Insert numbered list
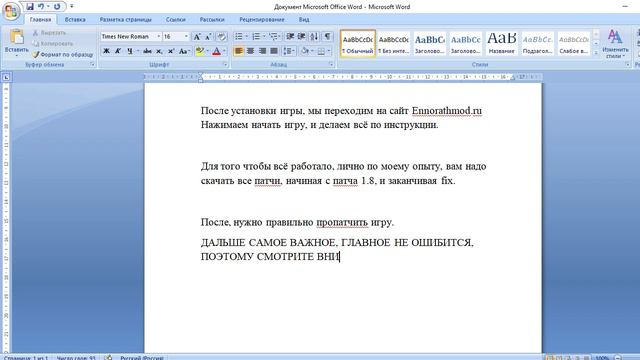This screenshot has width=640, height=360. 256,37
